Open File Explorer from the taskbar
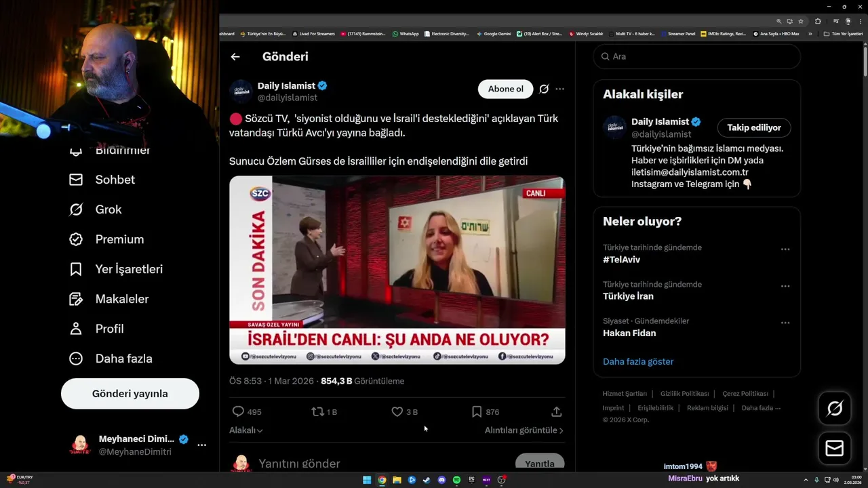 (397, 480)
